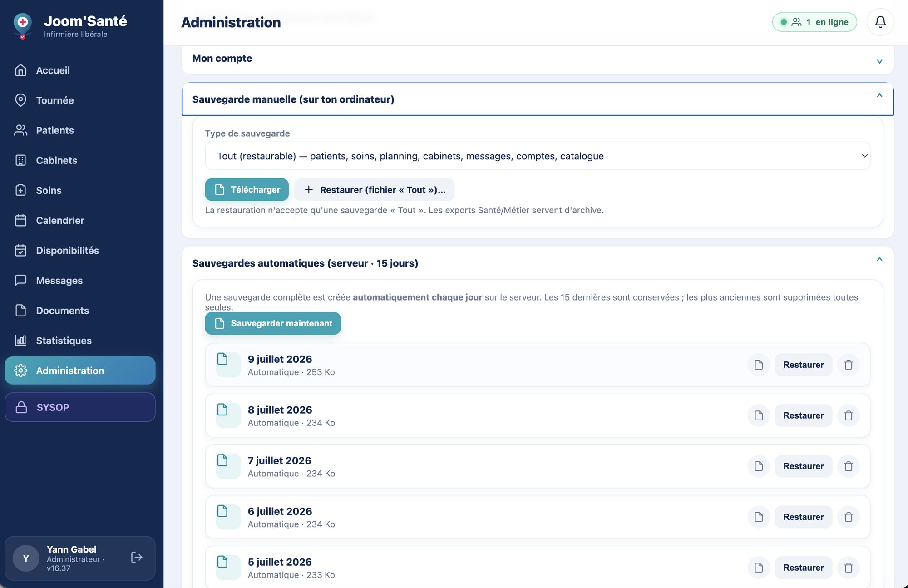This screenshot has width=908, height=588.
Task: Download the 8 juillet 2026 backup file icon
Action: pos(759,415)
